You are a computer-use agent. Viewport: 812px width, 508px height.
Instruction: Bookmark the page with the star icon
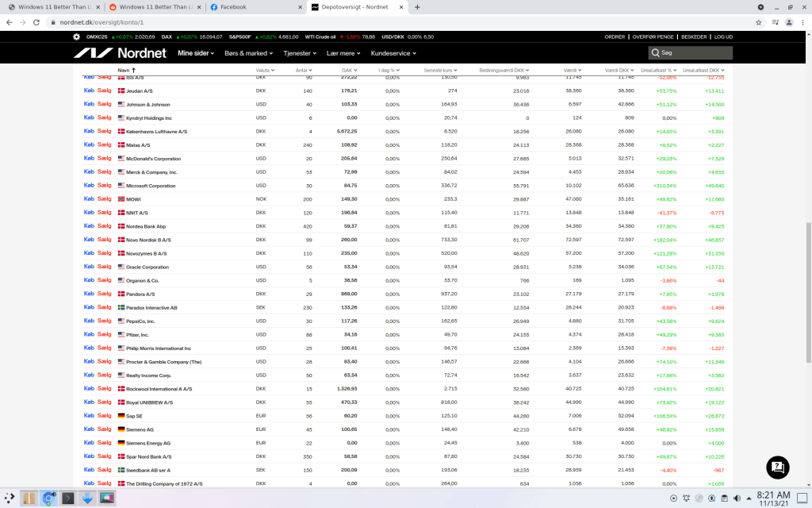(758, 22)
